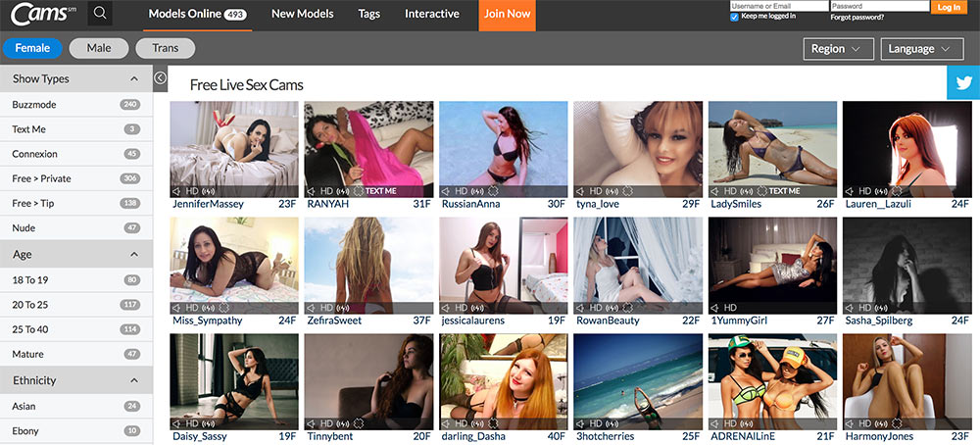Collapse sidebar with the left arrow icon

tap(161, 78)
